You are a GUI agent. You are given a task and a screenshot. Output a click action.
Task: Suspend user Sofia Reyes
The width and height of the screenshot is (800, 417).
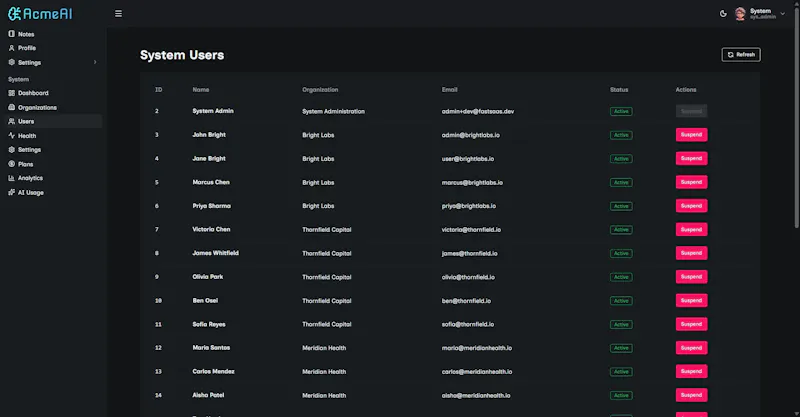(691, 324)
